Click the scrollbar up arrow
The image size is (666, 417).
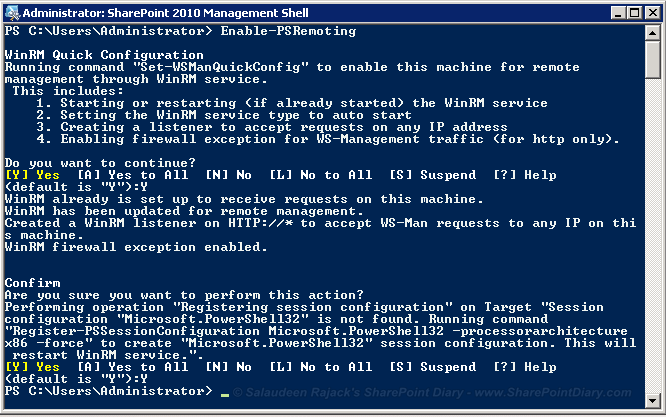(652, 32)
